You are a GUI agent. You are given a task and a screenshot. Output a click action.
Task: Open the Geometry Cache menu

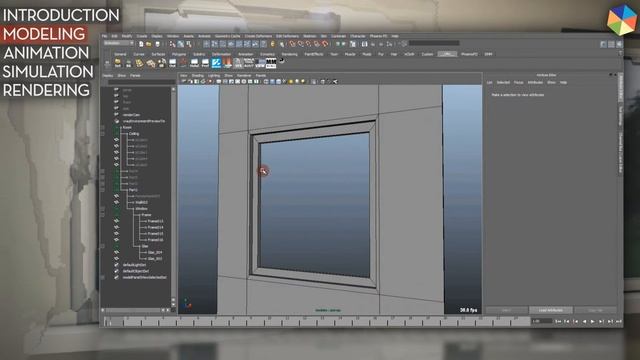click(227, 36)
